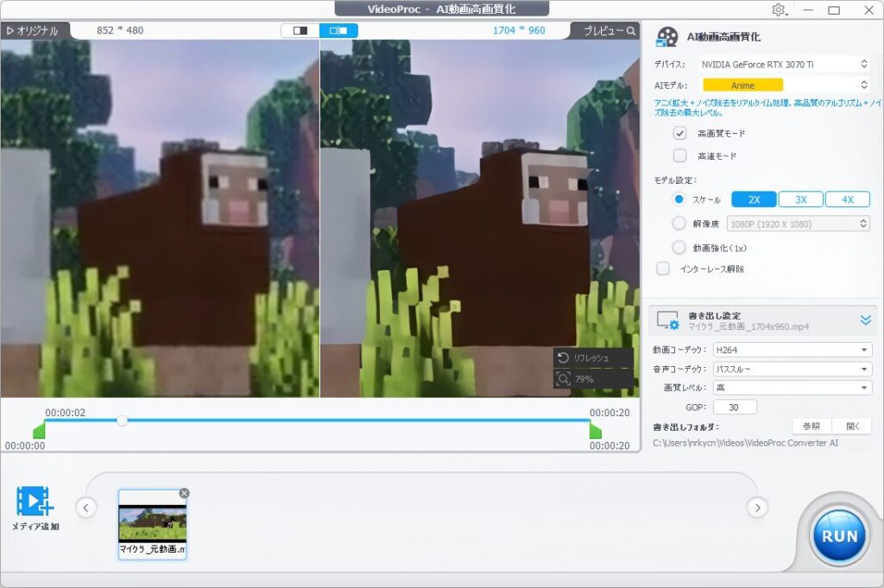Choose the 3X scale option
Image resolution: width=884 pixels, height=588 pixels.
pyautogui.click(x=801, y=199)
